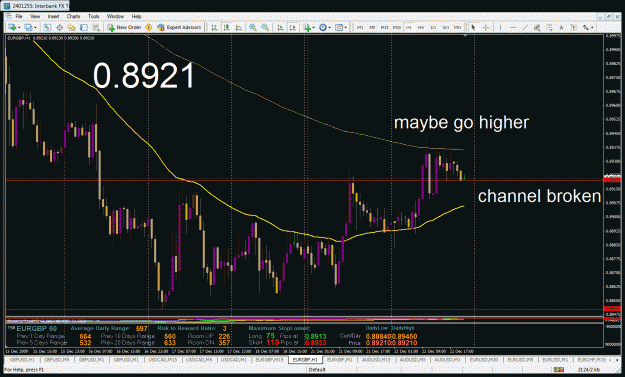Set timeframe to MN
625x377 pixels.
tap(458, 27)
